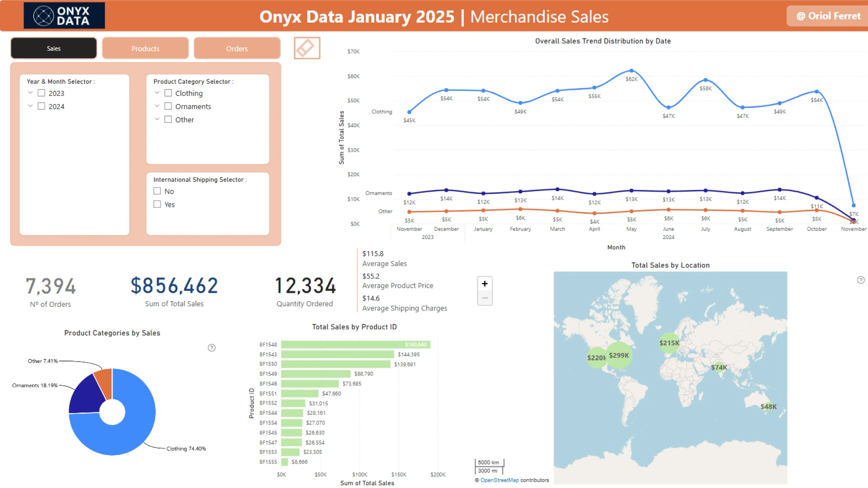
Task: Click the $58K Clothing July data point
Action: coord(706,80)
